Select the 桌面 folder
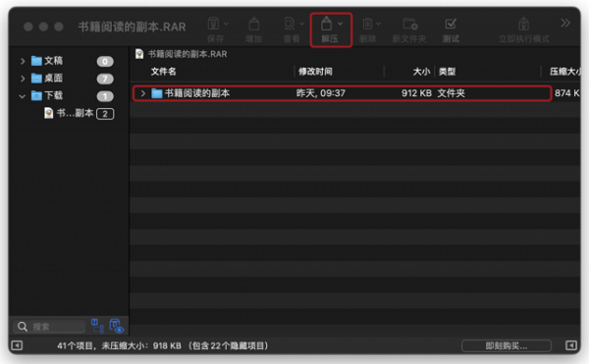This screenshot has height=364, width=589. [x=47, y=78]
